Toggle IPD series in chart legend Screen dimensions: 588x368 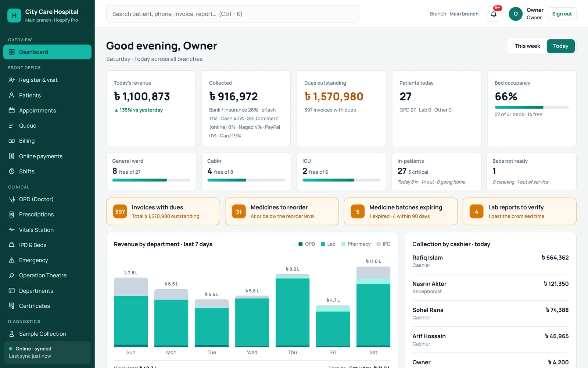pyautogui.click(x=383, y=244)
